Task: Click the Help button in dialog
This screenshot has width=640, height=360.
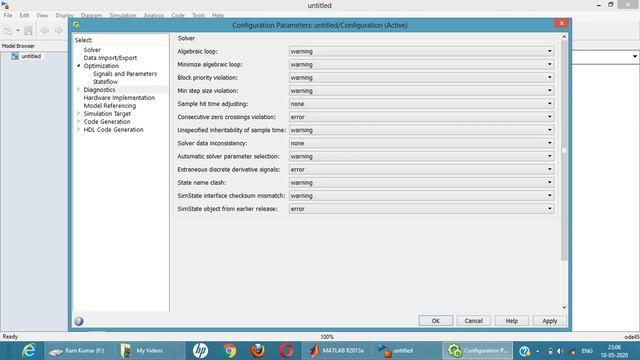Action: click(511, 321)
